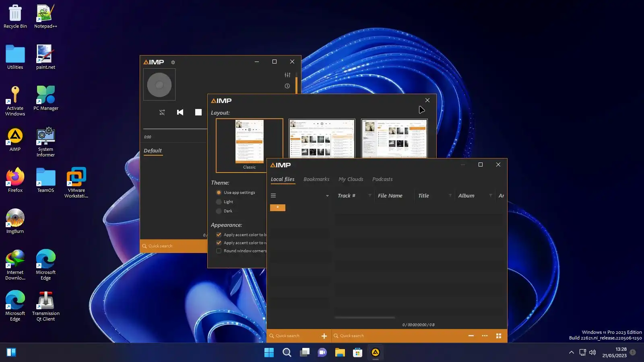Click the plus button in the library footer
Viewport: 644px width, 362px height.
pyautogui.click(x=324, y=336)
